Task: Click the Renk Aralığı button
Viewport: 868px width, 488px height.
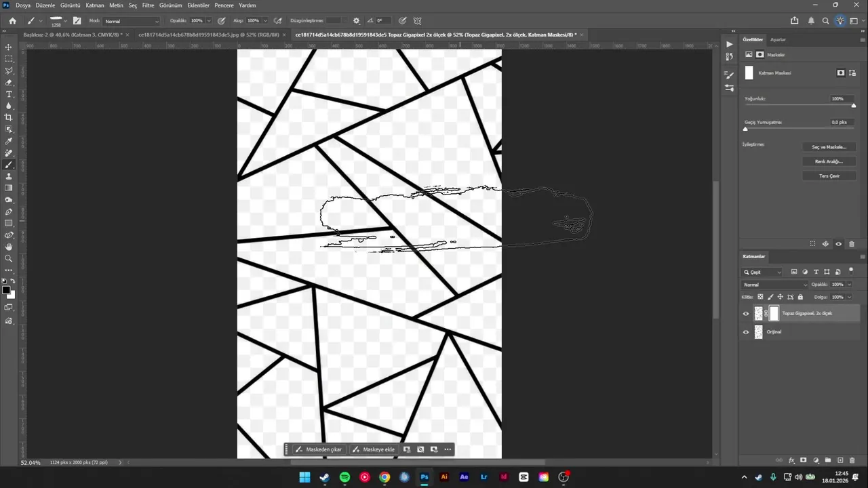Action: (829, 161)
